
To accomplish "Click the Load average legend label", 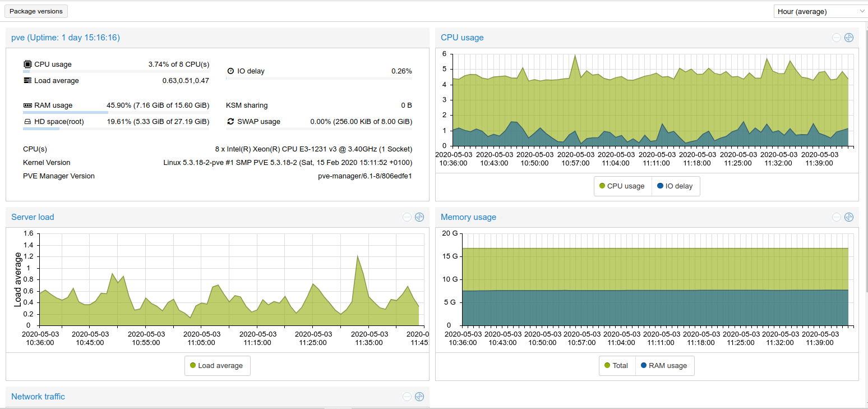I will pos(220,365).
